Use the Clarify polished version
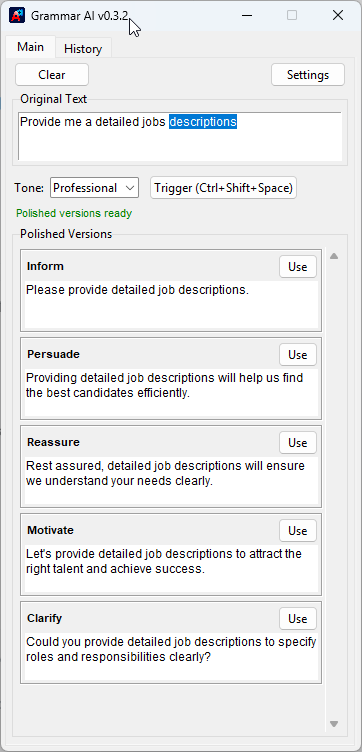Image resolution: width=362 pixels, height=752 pixels. [x=298, y=619]
